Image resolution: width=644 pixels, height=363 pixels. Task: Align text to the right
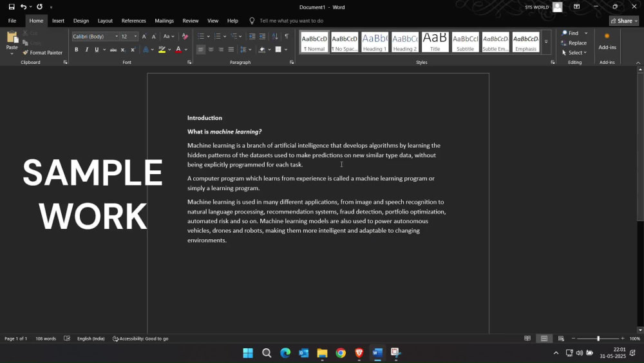(221, 50)
